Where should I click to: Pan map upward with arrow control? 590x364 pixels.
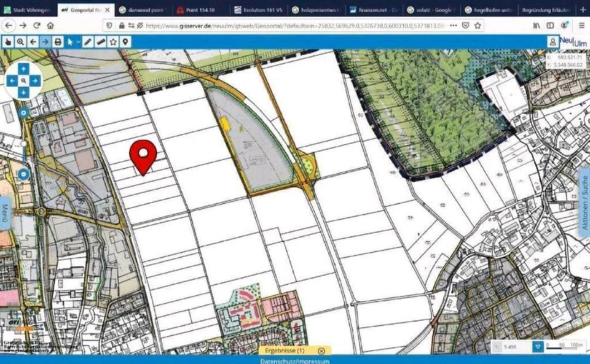[x=23, y=68]
